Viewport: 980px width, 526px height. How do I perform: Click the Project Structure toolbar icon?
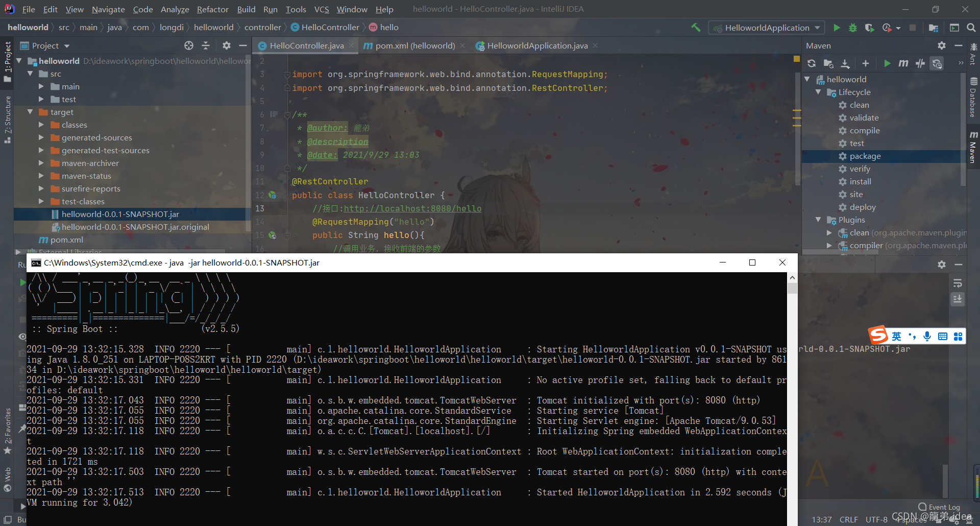coord(934,28)
